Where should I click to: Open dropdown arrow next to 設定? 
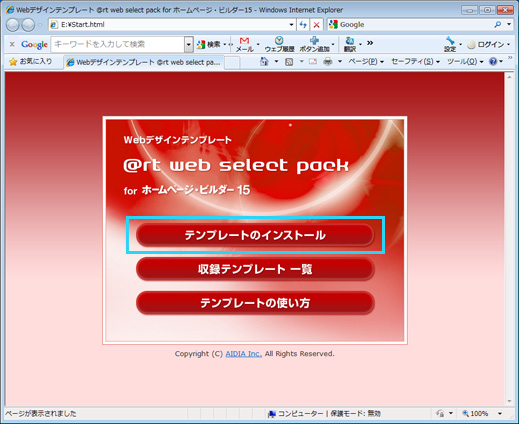click(x=460, y=44)
